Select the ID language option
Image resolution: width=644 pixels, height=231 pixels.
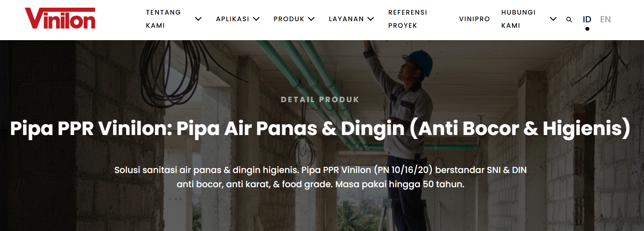pos(587,19)
